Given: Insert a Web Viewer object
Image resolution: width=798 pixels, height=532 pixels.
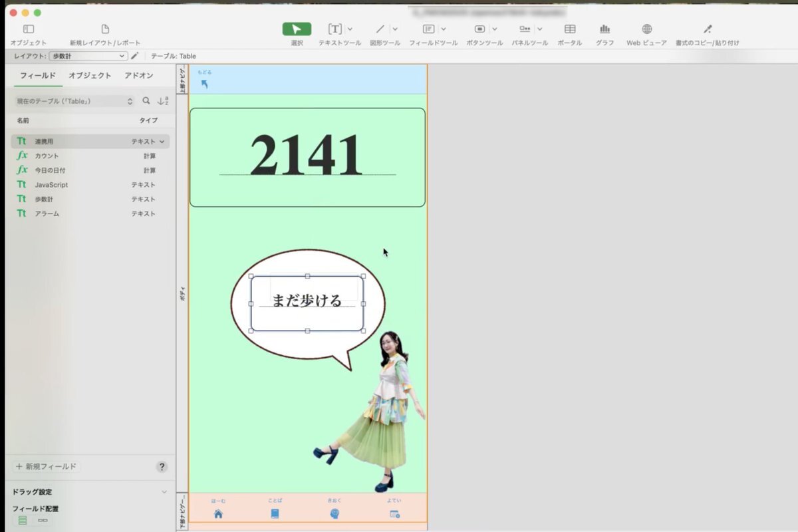Looking at the screenshot, I should [646, 29].
